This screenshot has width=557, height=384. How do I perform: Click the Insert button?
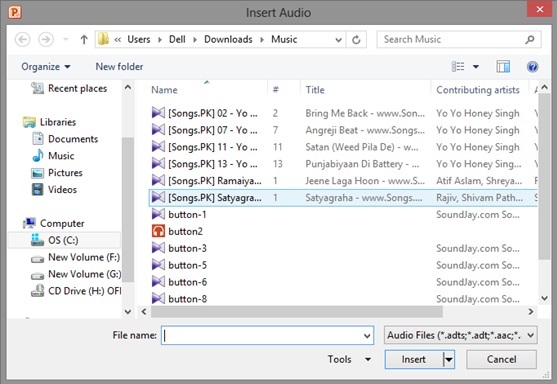point(414,359)
